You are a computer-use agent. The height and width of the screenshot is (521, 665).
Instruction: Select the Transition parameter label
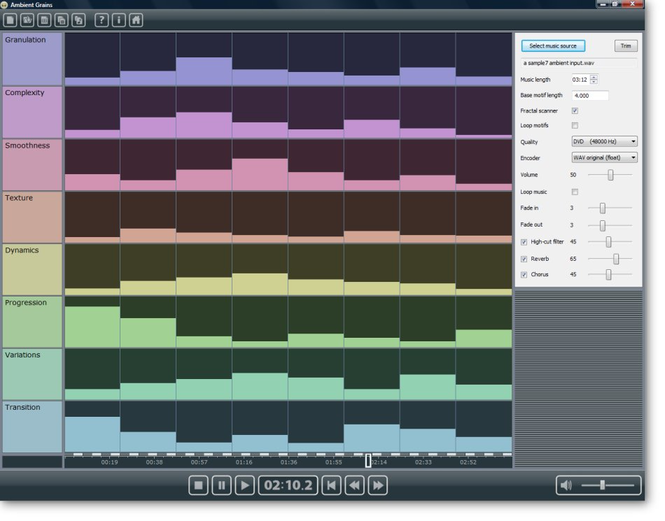pyautogui.click(x=32, y=427)
